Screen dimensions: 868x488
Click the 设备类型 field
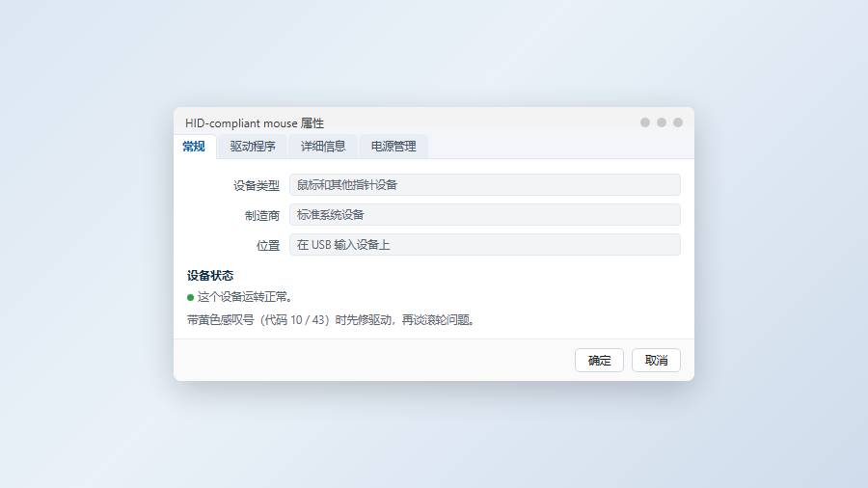[x=485, y=185]
